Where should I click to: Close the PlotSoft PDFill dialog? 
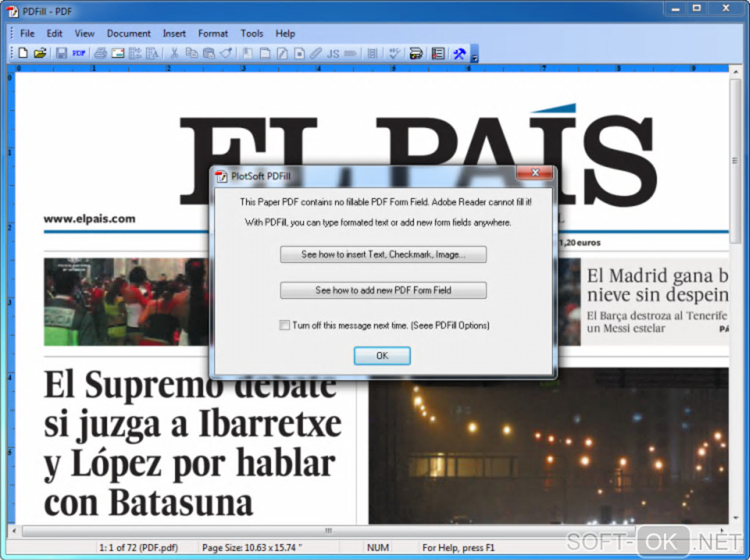coord(535,172)
